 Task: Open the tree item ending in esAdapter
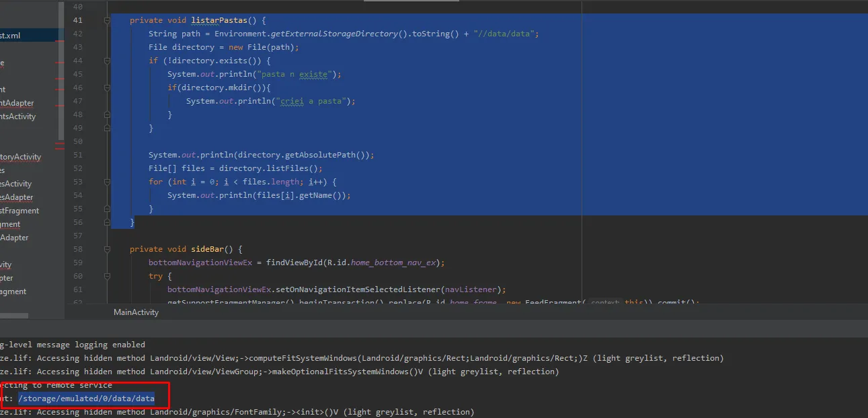17,197
